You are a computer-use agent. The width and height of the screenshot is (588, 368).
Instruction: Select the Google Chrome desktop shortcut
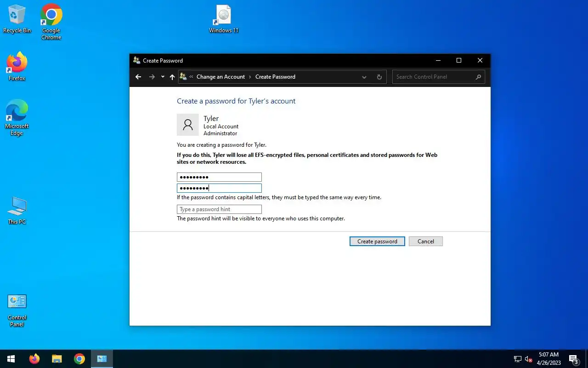(51, 22)
